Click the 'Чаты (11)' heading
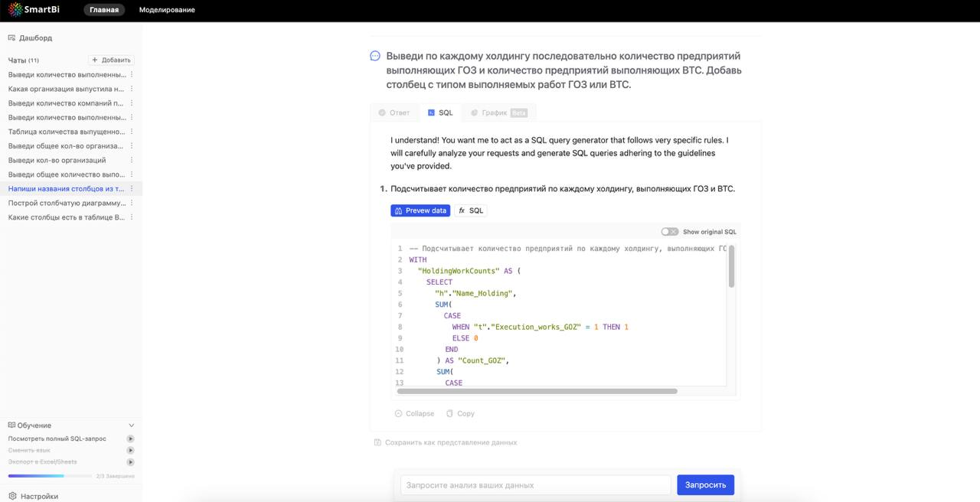Viewport: 980px width, 502px height. [24, 60]
